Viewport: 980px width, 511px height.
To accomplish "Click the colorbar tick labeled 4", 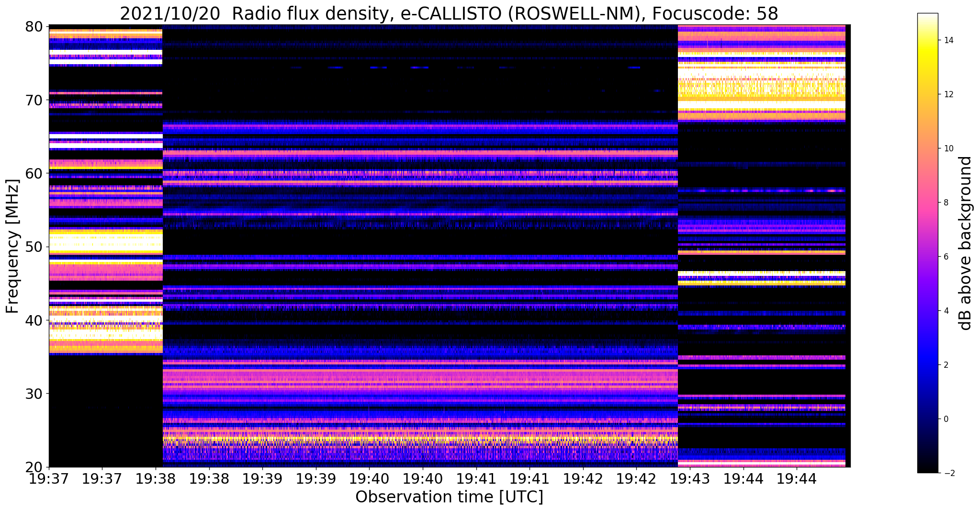I will point(946,311).
